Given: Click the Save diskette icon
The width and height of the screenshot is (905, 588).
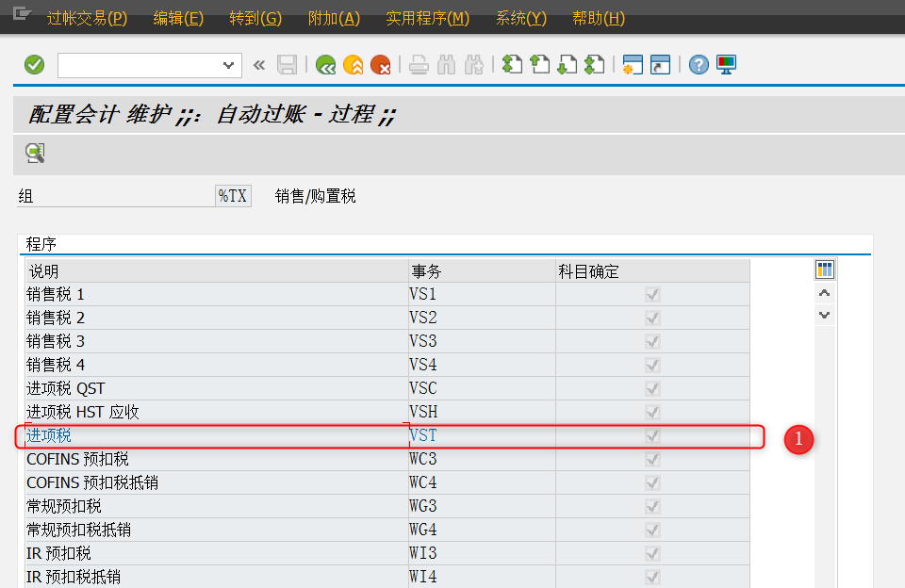Looking at the screenshot, I should 287,65.
